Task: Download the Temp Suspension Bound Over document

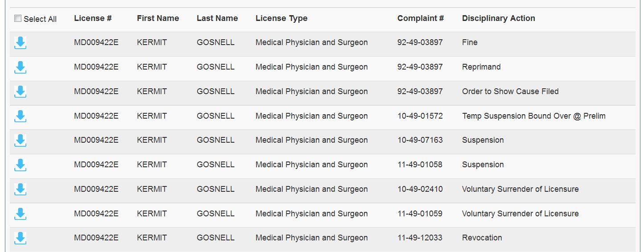Action: click(20, 116)
